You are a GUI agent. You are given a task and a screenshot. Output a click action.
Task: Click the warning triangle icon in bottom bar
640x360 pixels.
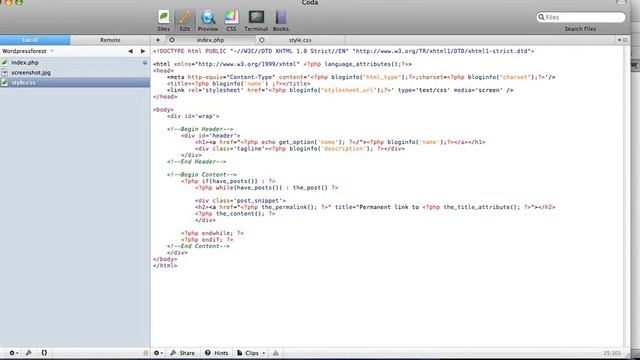pyautogui.click(x=276, y=353)
